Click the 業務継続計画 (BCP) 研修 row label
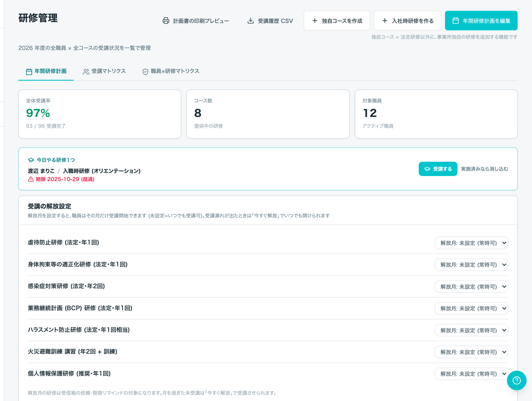 [x=80, y=308]
